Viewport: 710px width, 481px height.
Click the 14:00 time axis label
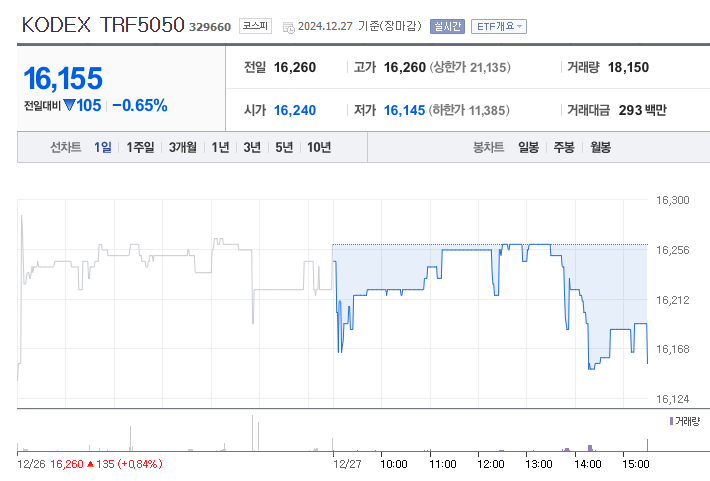(587, 464)
